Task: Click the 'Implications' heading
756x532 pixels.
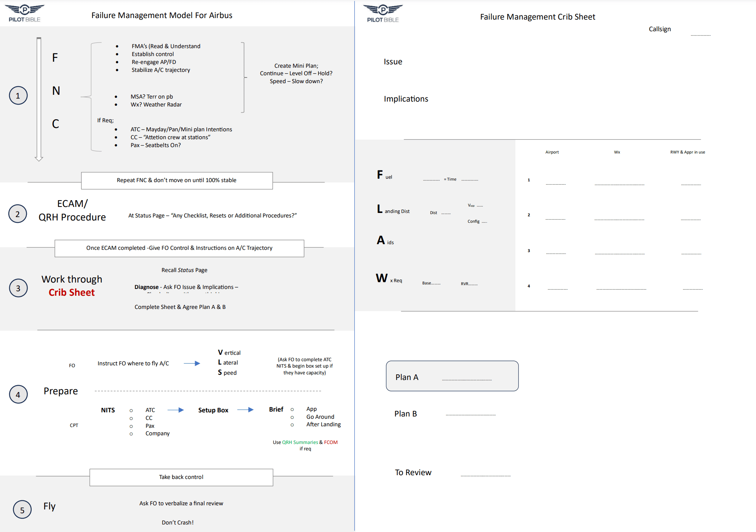Action: point(406,99)
